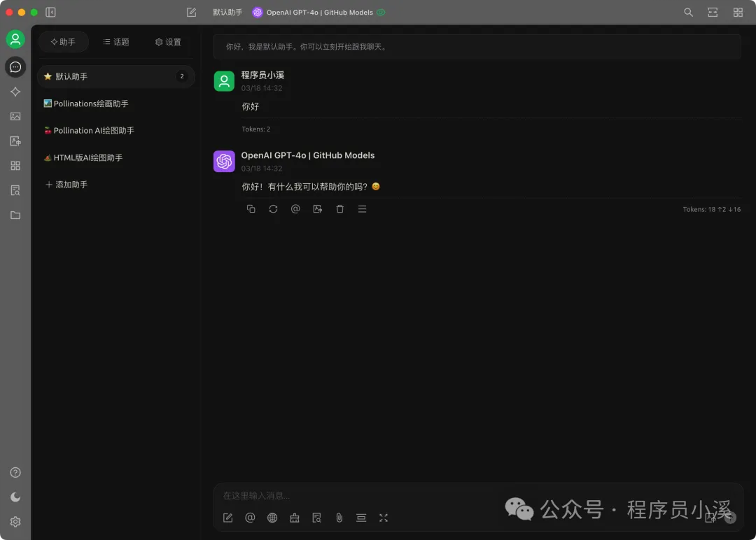The width and height of the screenshot is (756, 540).
Task: Switch to the 设置 tab
Action: coord(168,42)
